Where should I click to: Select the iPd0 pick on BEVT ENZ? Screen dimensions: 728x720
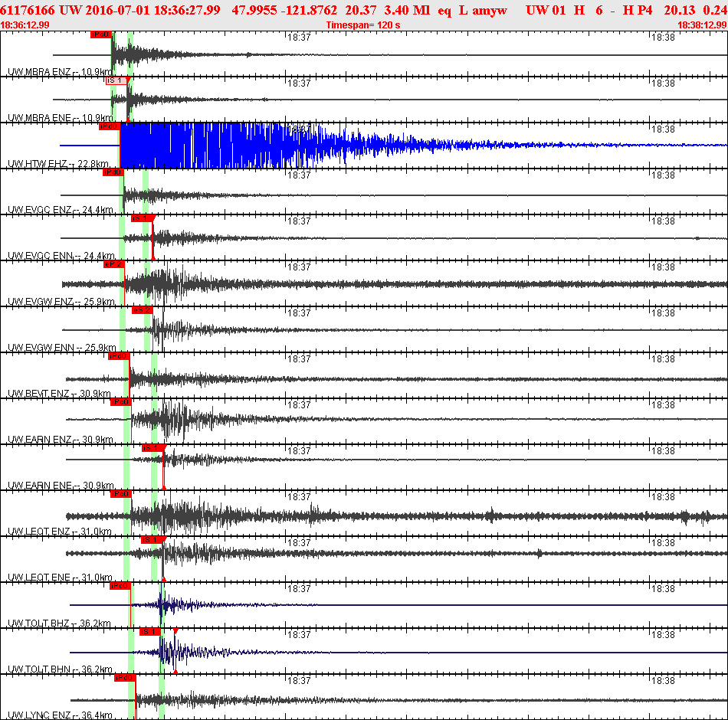(118, 356)
